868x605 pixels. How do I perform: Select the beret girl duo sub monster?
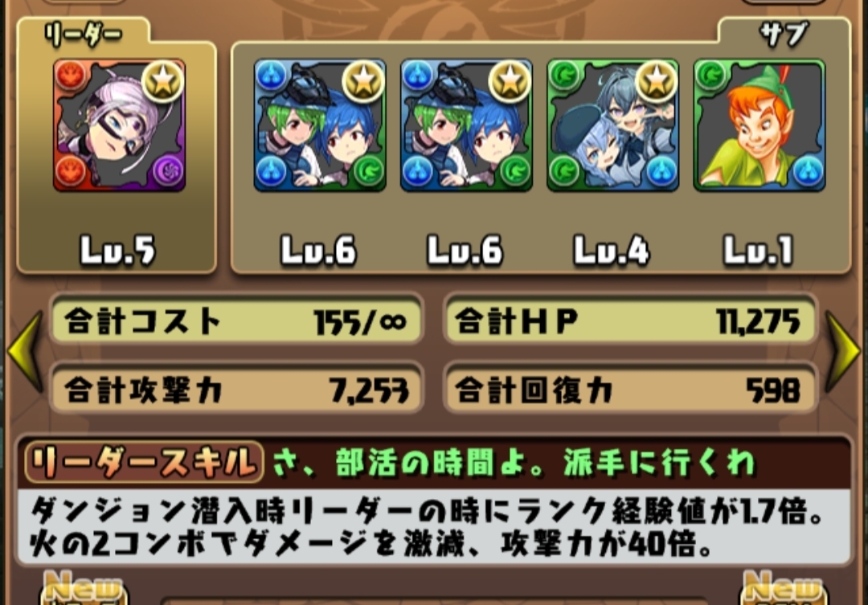(x=612, y=125)
